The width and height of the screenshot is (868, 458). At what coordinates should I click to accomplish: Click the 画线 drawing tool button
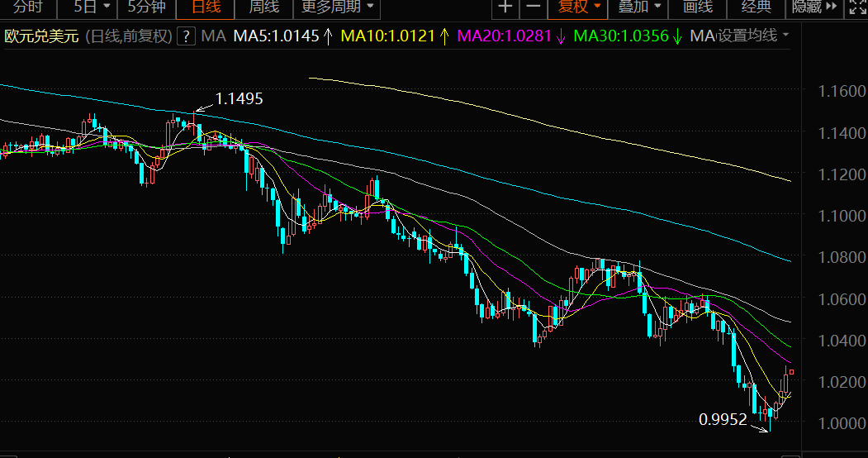coord(698,7)
